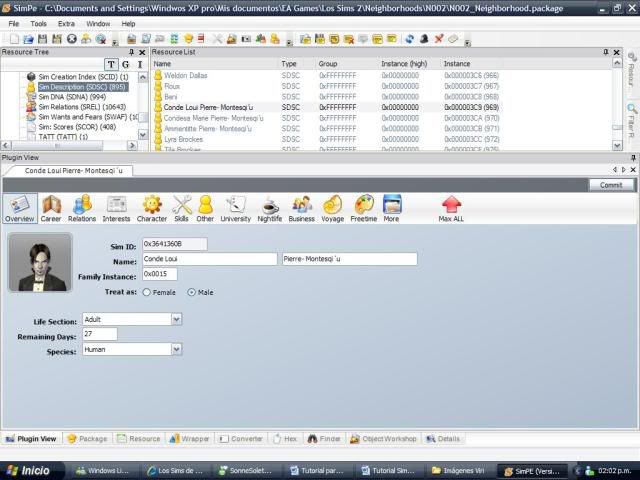Switch to the Wrapper tab

189,439
